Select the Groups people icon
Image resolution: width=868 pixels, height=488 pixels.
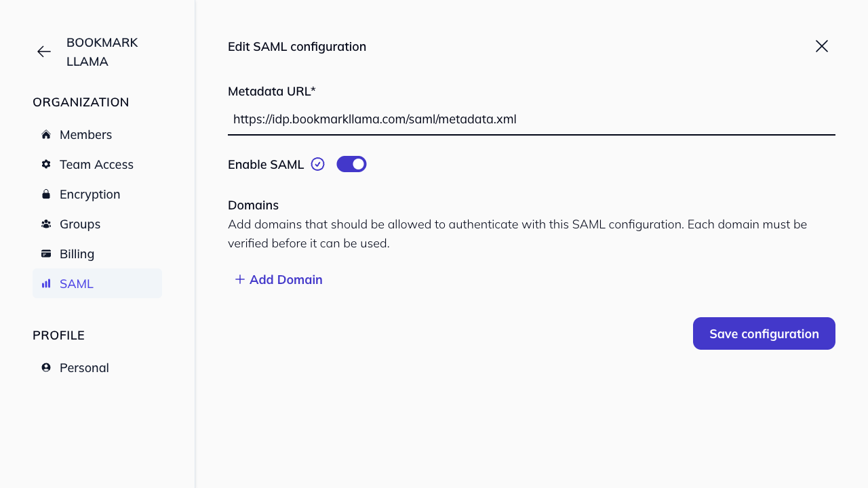[x=45, y=224]
